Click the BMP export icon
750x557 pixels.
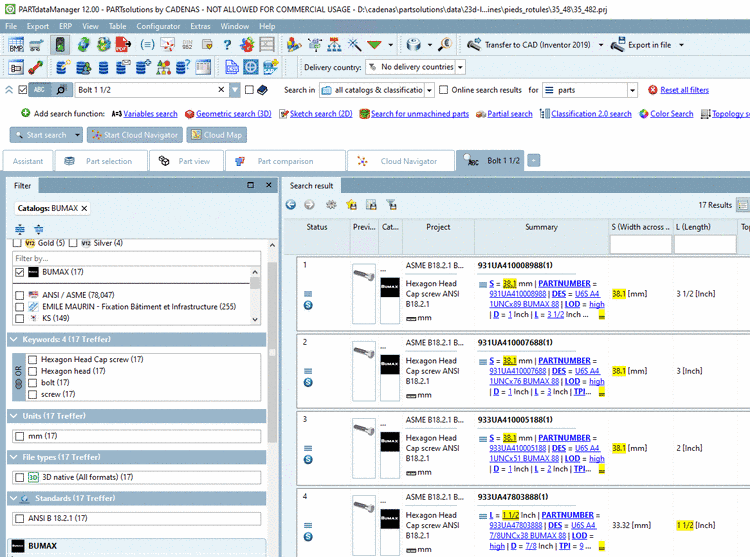(16, 45)
